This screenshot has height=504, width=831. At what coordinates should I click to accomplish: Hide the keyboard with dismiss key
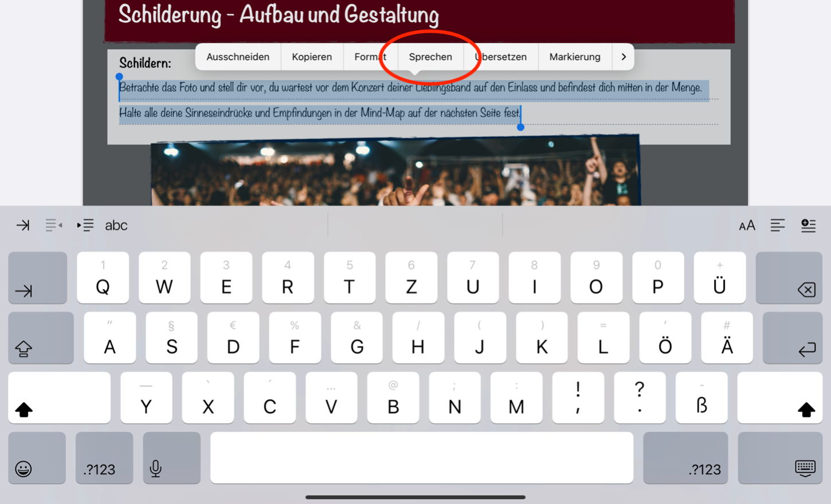click(780, 458)
